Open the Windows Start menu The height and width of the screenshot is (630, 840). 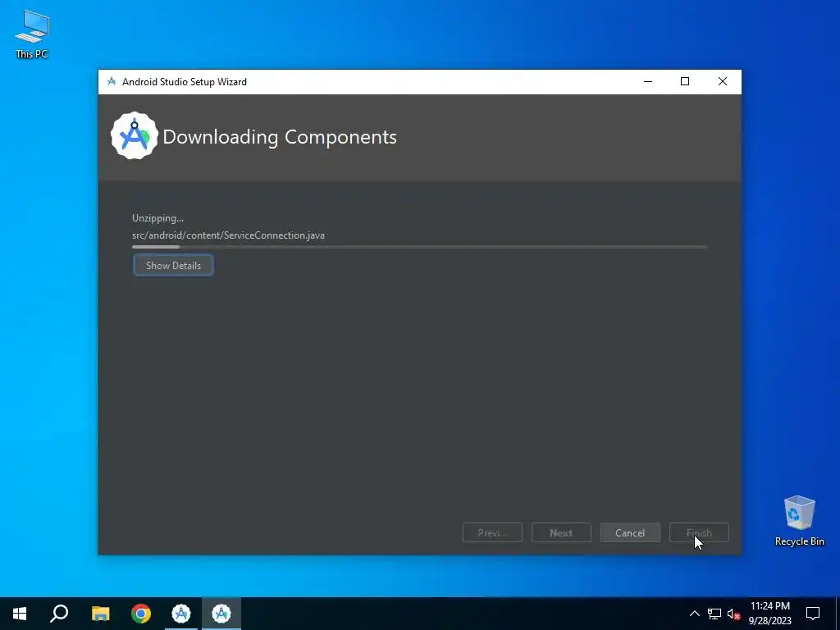[20, 614]
